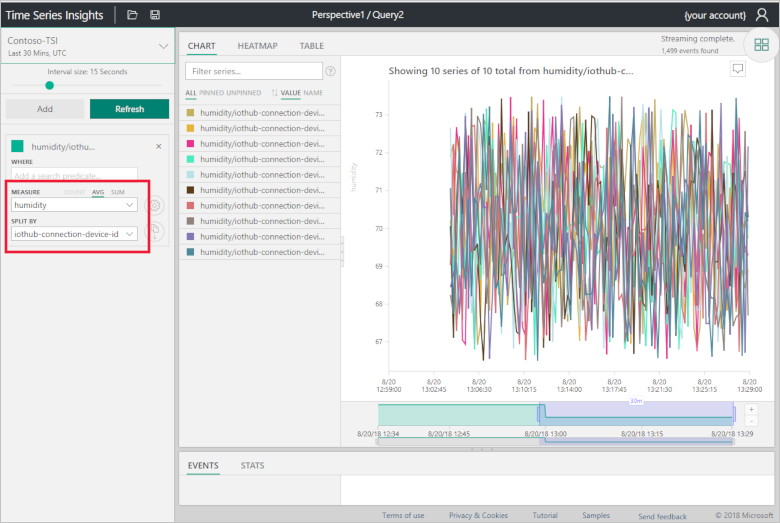Image resolution: width=780 pixels, height=523 pixels.
Task: Open the Samples link
Action: click(x=596, y=515)
